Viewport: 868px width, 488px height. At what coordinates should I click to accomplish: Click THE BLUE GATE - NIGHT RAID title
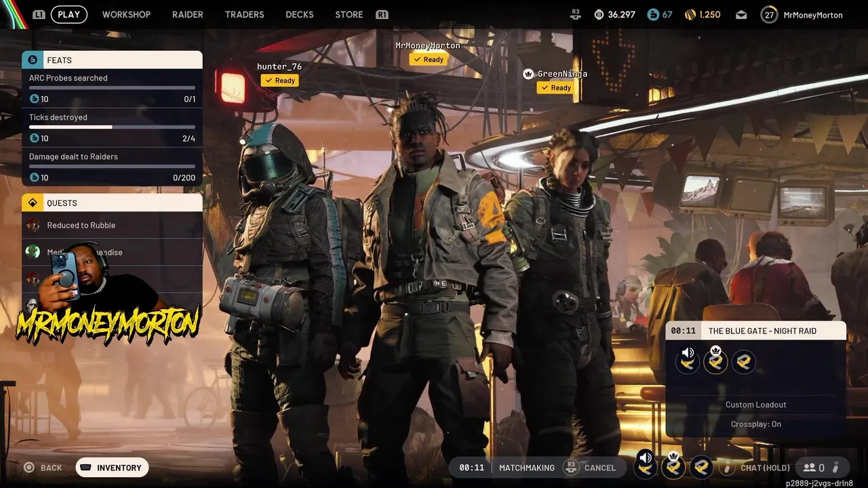pyautogui.click(x=762, y=331)
